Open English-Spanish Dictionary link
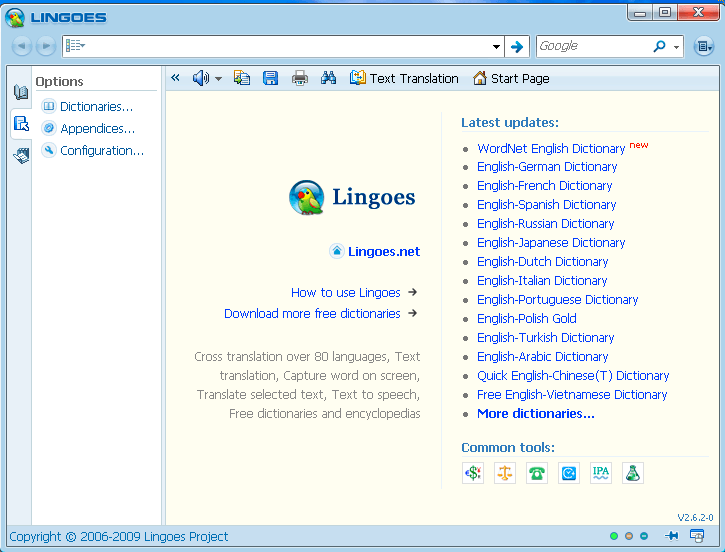Image resolution: width=725 pixels, height=552 pixels. point(547,204)
